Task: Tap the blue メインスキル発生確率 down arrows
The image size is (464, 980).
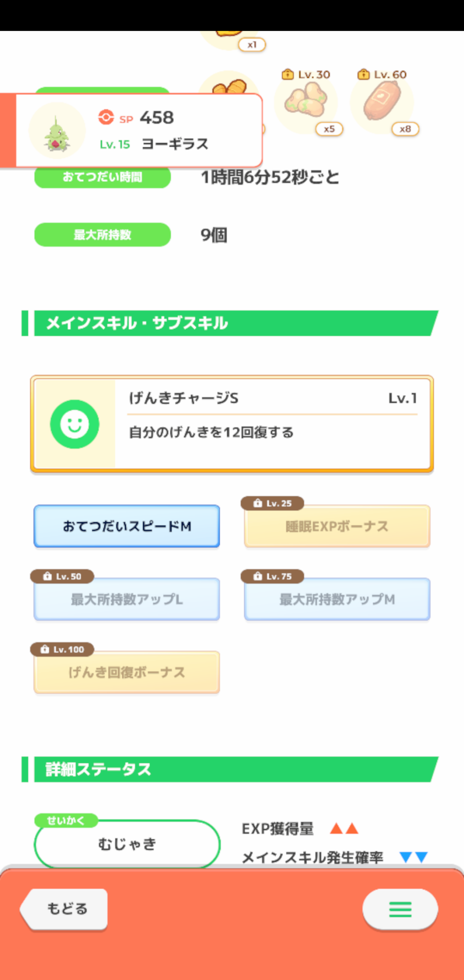Action: click(414, 857)
